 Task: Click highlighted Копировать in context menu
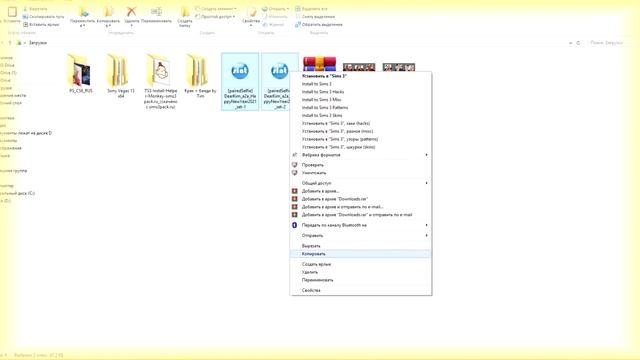point(361,254)
